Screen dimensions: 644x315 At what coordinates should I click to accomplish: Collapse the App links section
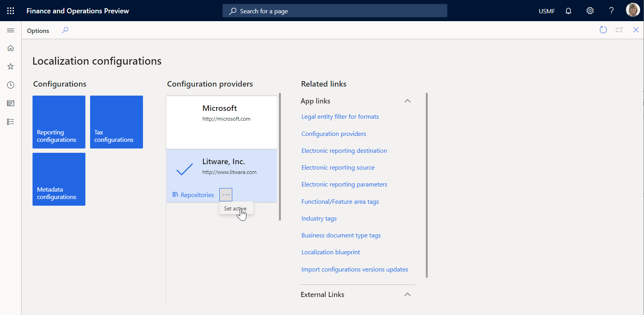click(407, 101)
